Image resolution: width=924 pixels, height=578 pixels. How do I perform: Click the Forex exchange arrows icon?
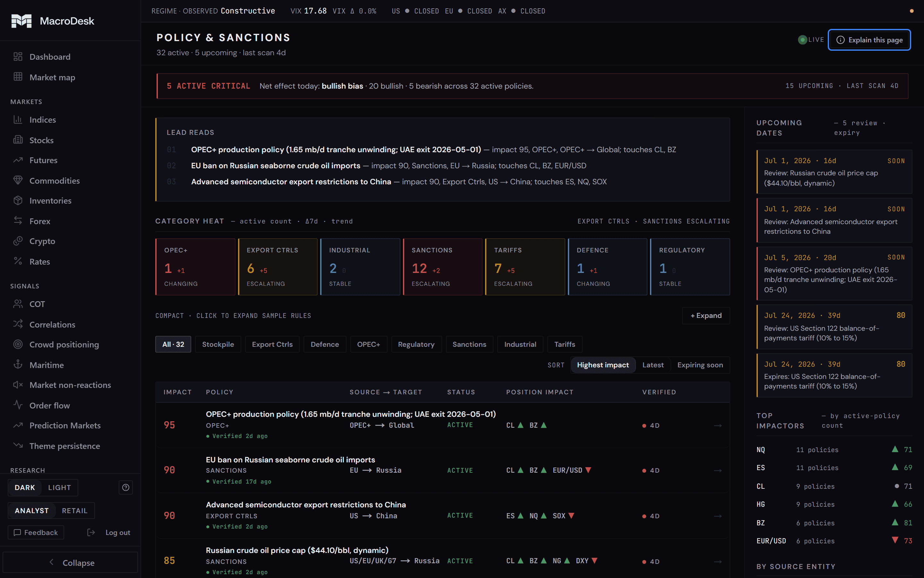(x=18, y=221)
